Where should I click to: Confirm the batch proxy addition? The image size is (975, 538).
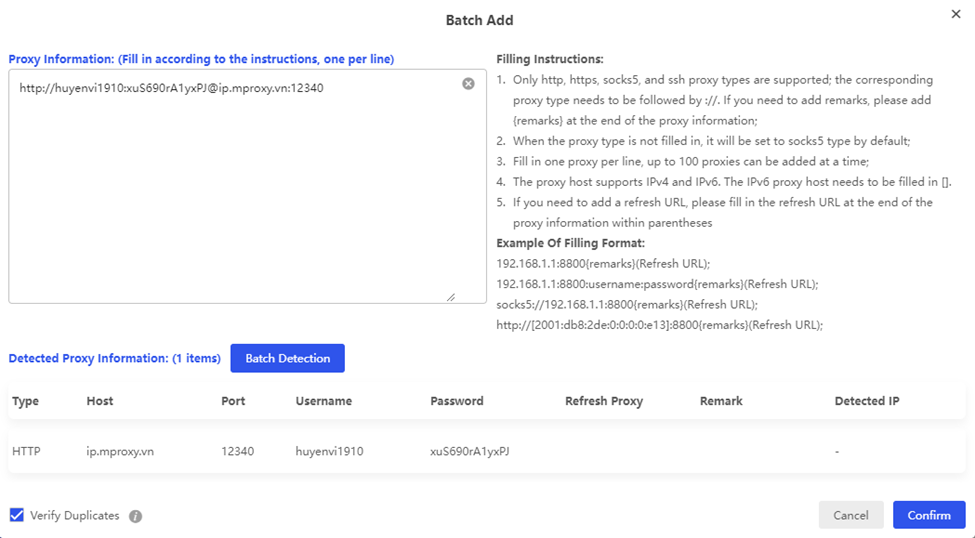(x=928, y=515)
